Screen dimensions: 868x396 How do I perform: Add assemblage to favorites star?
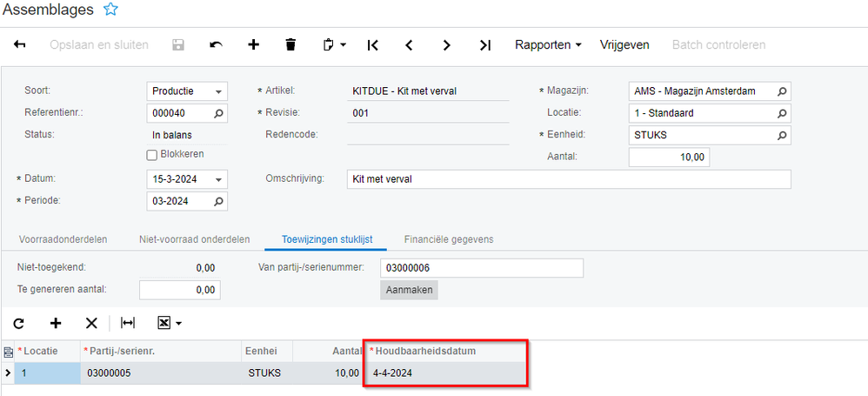[x=110, y=10]
